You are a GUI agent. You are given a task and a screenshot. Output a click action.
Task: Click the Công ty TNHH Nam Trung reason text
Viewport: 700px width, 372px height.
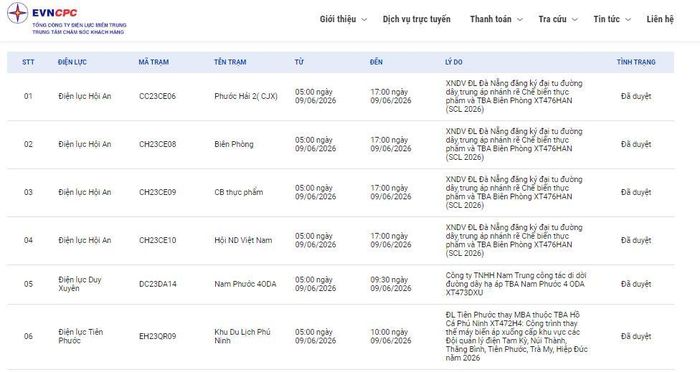(x=516, y=284)
